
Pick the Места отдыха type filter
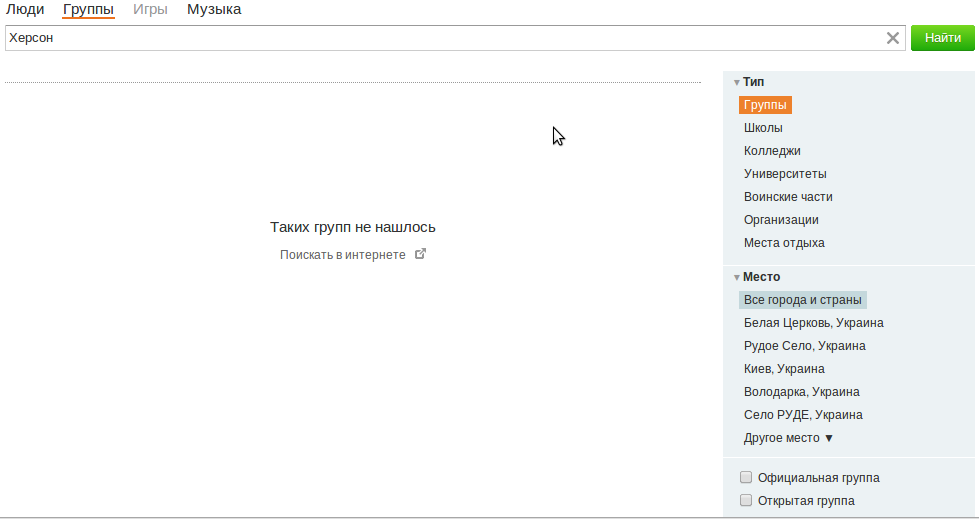point(784,243)
